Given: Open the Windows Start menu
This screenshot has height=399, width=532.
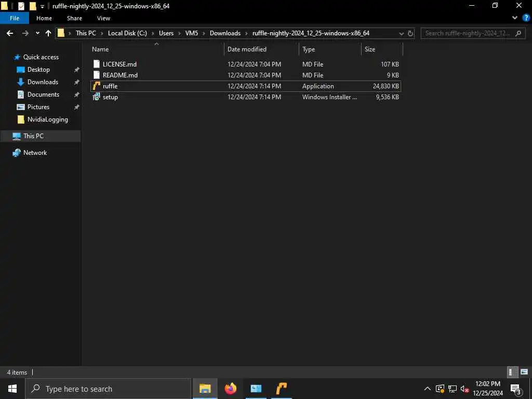Looking at the screenshot, I should [x=12, y=389].
